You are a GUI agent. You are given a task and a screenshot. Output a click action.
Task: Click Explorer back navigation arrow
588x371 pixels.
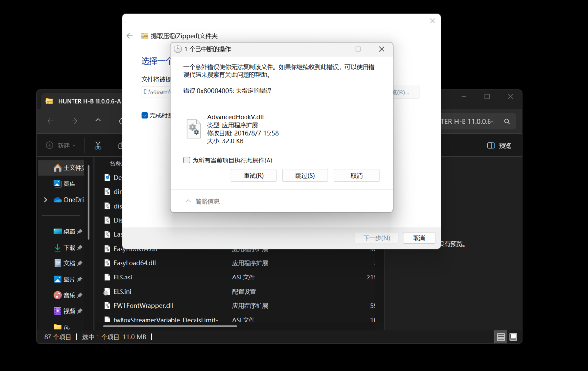pos(50,121)
